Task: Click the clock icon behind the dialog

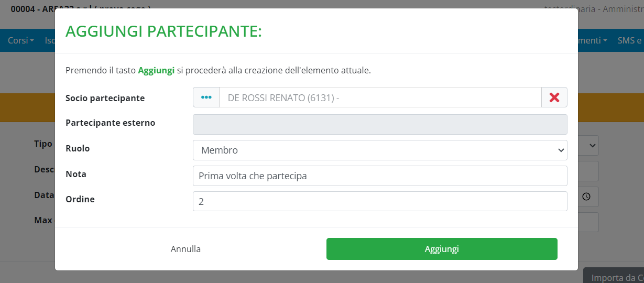Action: [x=586, y=197]
